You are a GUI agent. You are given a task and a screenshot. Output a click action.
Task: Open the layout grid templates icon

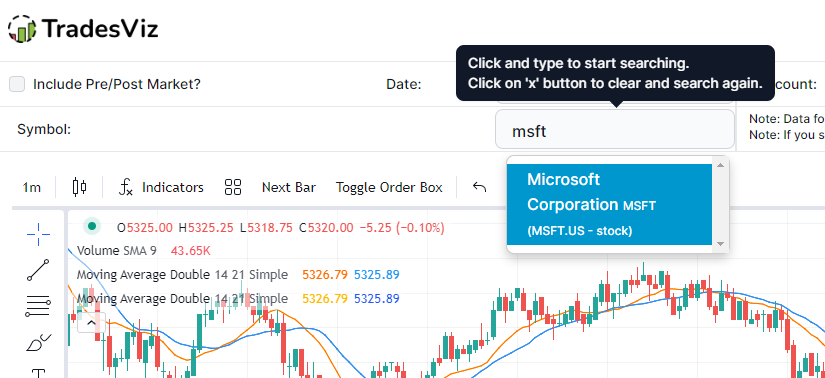(x=233, y=187)
